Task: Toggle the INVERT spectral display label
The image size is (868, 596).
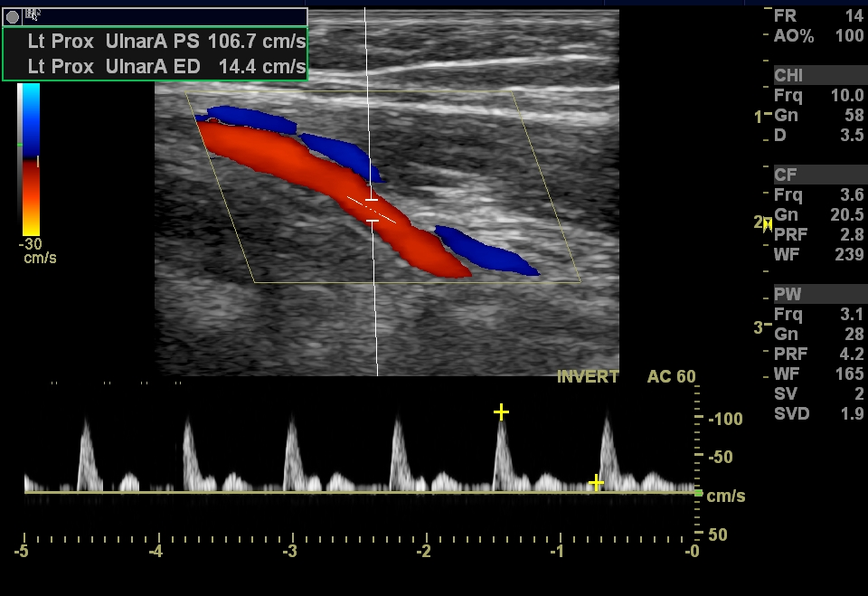Action: [588, 377]
